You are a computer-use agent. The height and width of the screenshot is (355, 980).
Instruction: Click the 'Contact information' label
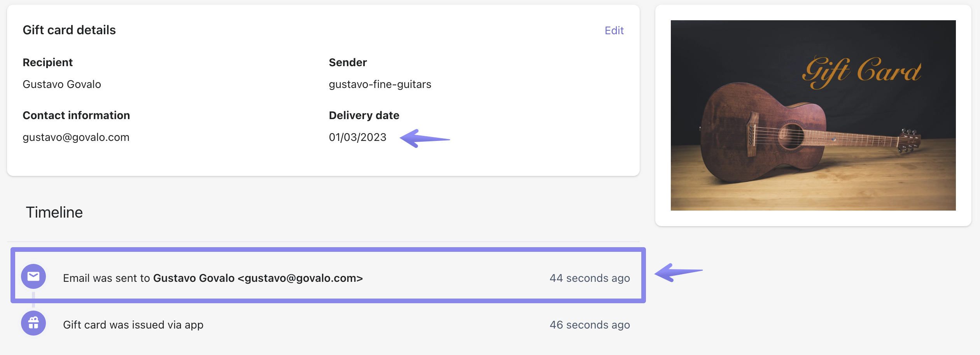coord(76,115)
